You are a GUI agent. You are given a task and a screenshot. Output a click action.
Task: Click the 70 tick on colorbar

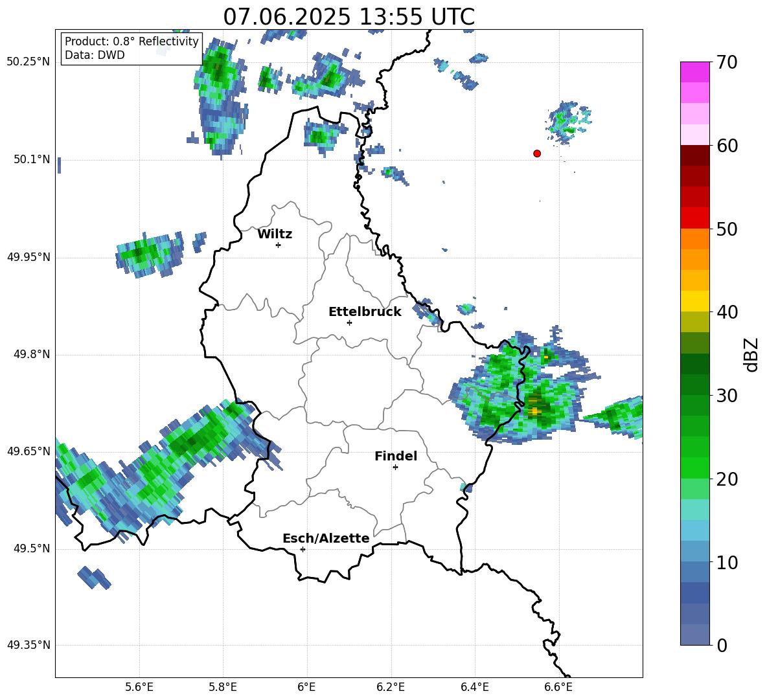727,63
